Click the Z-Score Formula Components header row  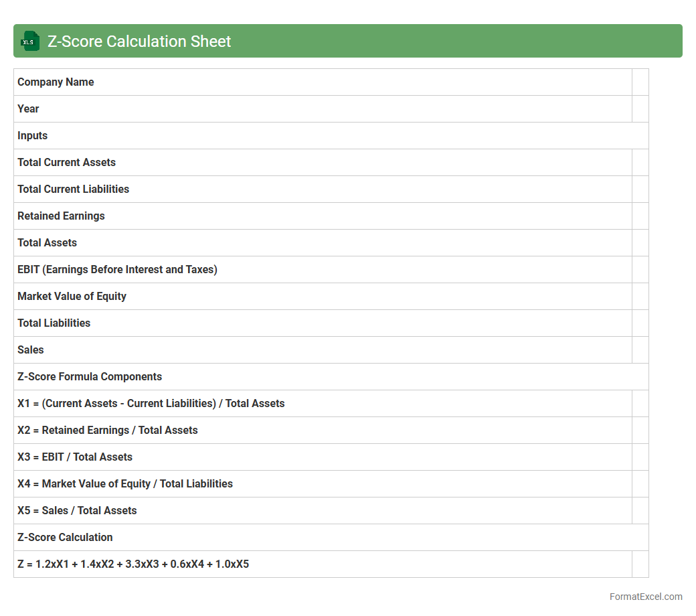pyautogui.click(x=331, y=377)
